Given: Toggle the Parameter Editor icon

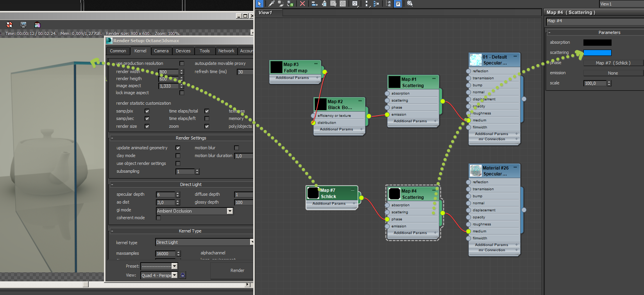Looking at the screenshot, I should point(397,4).
